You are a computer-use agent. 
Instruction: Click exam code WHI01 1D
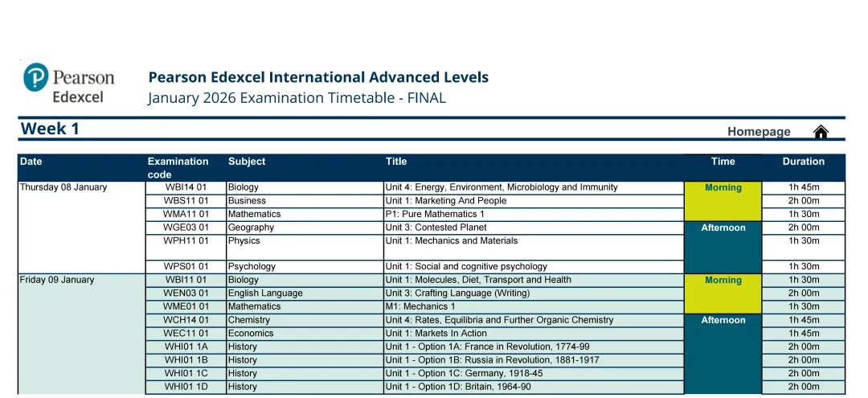click(186, 387)
